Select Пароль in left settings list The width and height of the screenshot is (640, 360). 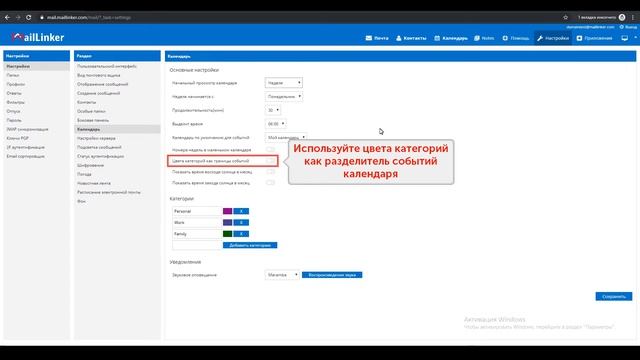[36, 120]
